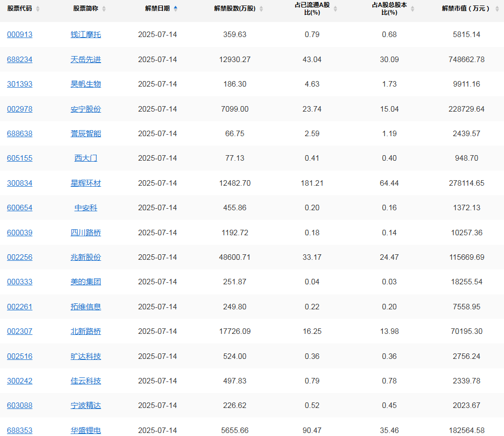Open stock code 002261 link
504x436 pixels.
pyautogui.click(x=20, y=307)
